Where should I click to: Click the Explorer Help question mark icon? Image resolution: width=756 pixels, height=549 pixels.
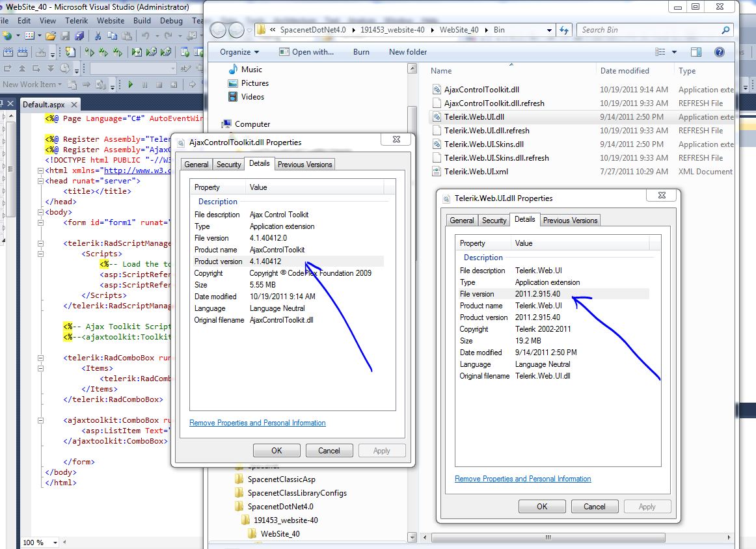tap(720, 52)
